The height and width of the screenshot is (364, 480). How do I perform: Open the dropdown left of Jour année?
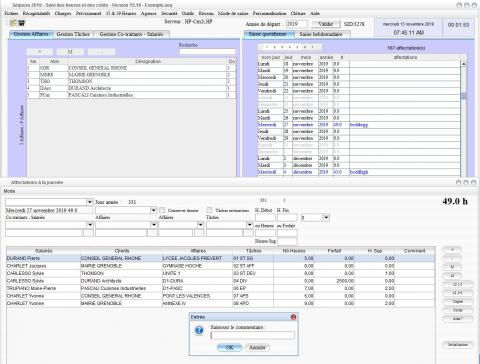click(x=89, y=202)
